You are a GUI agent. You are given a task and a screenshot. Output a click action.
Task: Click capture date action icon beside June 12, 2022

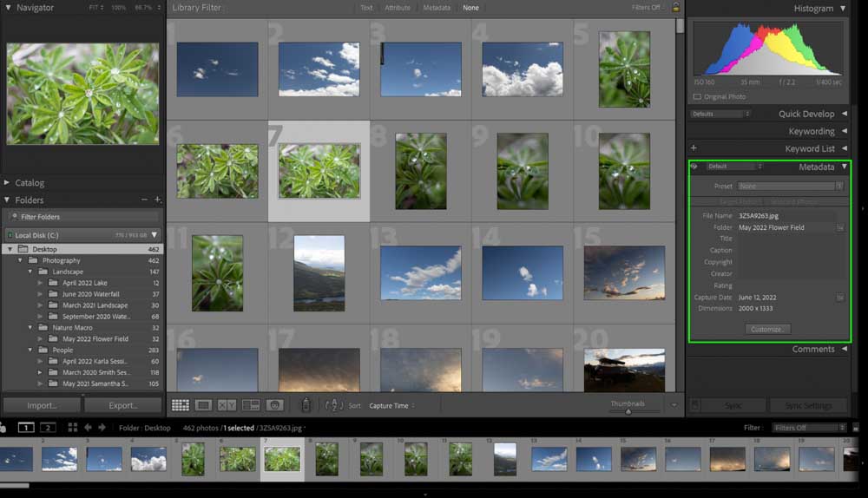click(x=839, y=297)
